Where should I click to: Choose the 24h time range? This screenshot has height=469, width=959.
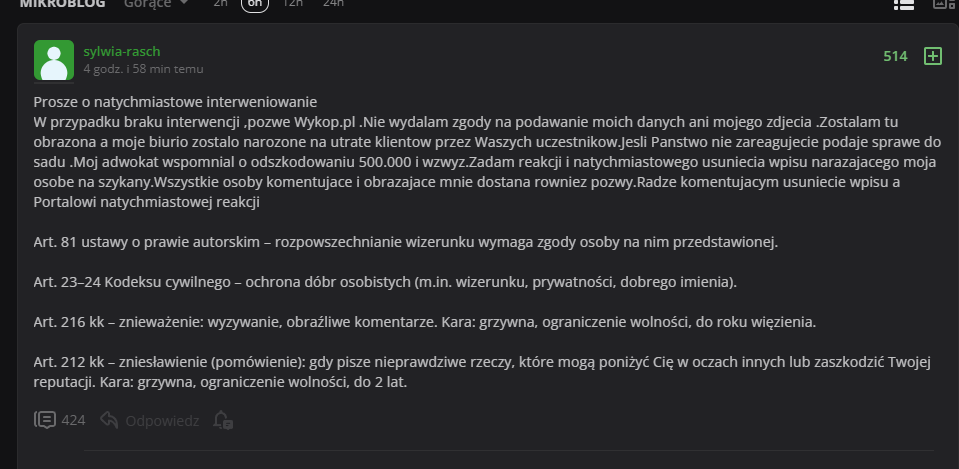coord(333,4)
